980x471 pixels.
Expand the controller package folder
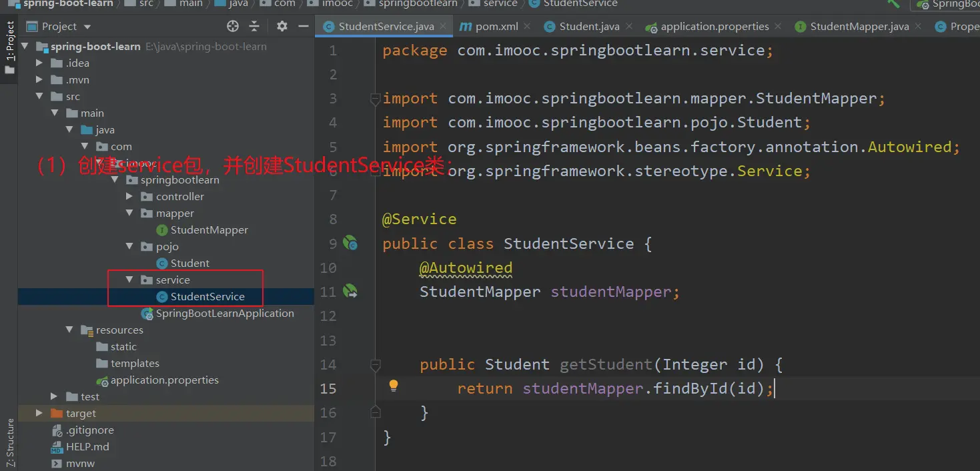130,197
